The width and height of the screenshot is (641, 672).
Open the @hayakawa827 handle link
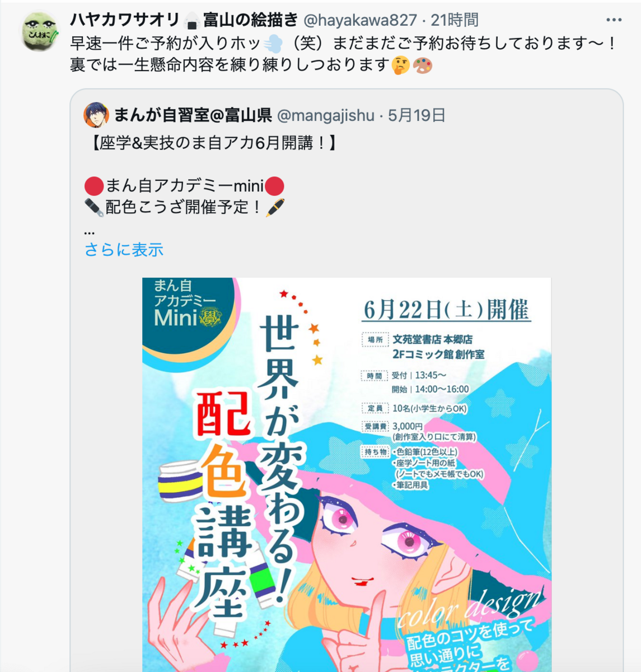360,21
